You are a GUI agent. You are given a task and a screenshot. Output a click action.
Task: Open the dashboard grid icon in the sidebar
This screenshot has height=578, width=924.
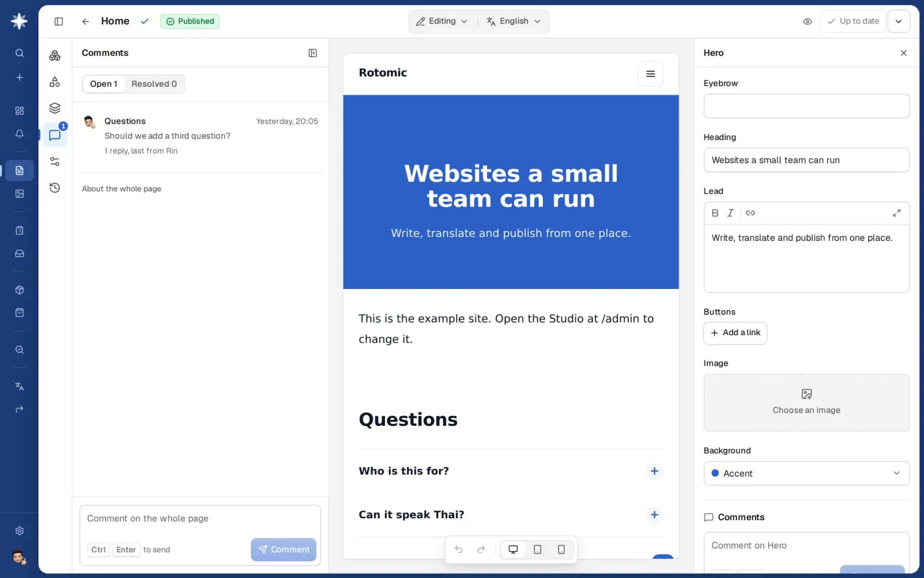pos(19,111)
